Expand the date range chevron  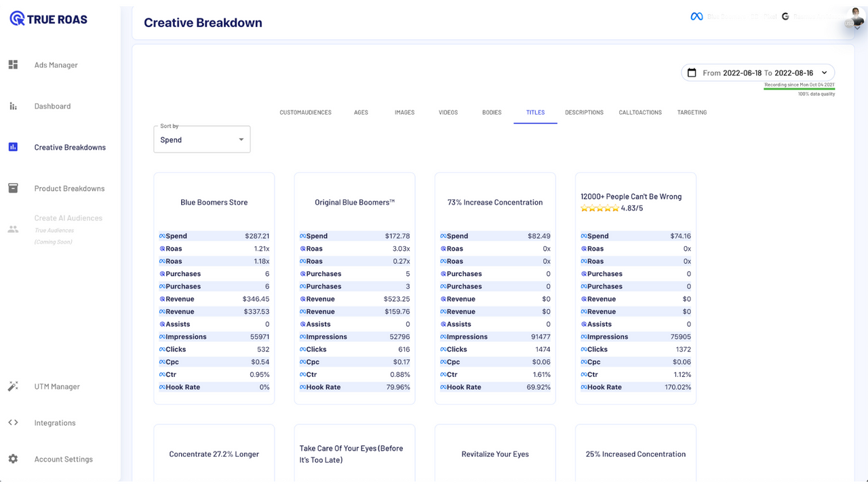[x=825, y=73]
